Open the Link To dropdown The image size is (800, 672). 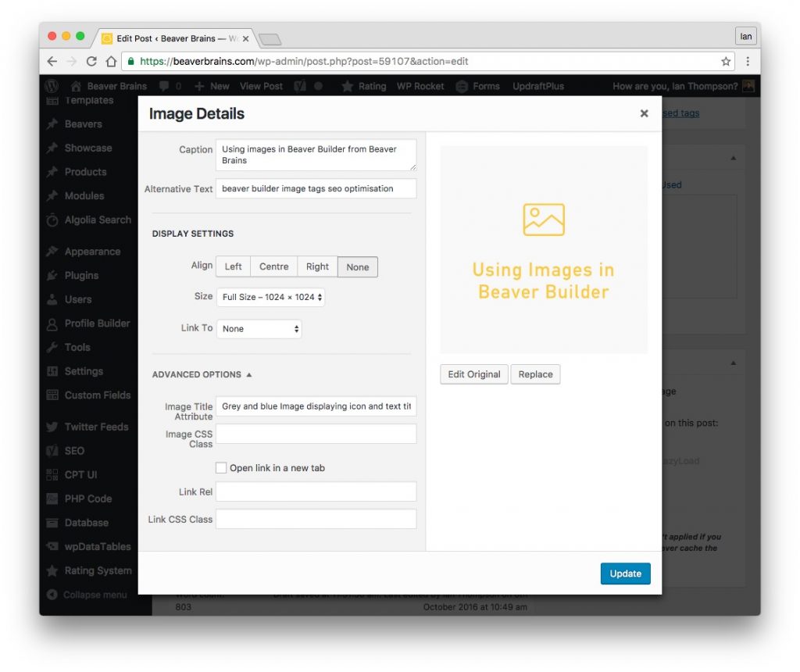pyautogui.click(x=259, y=328)
